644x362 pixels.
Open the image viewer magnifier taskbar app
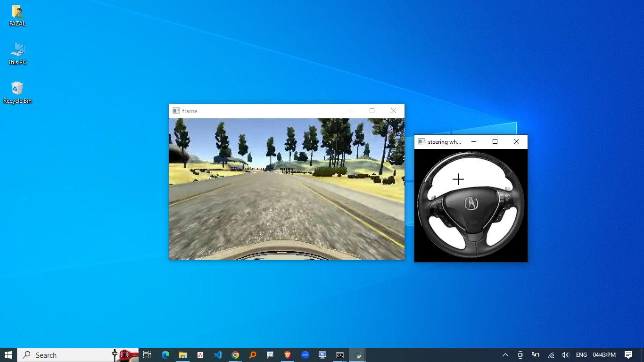click(270, 355)
